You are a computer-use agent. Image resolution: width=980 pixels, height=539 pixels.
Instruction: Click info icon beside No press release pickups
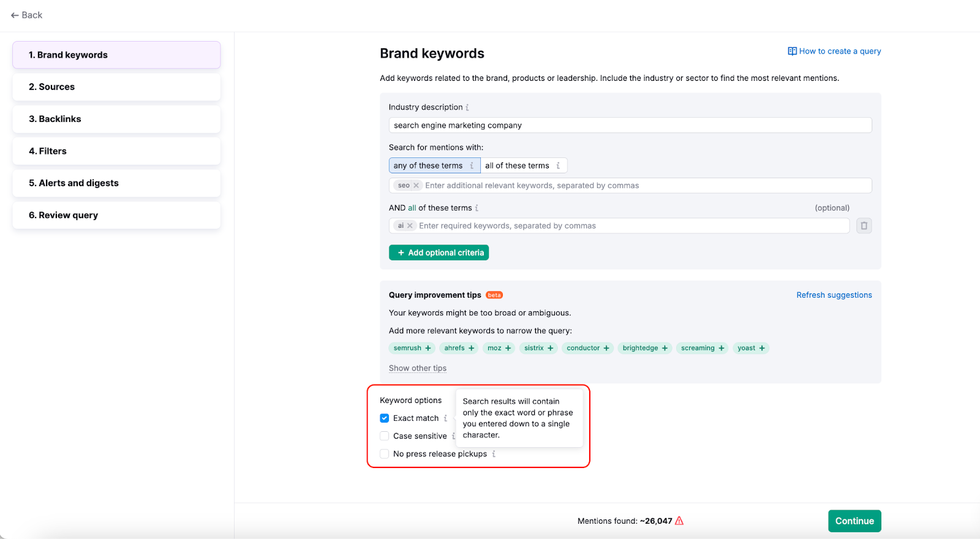(494, 454)
